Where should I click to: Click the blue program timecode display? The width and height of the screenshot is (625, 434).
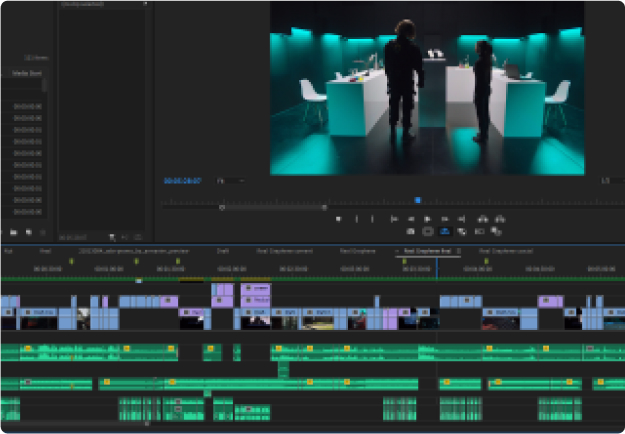[183, 181]
